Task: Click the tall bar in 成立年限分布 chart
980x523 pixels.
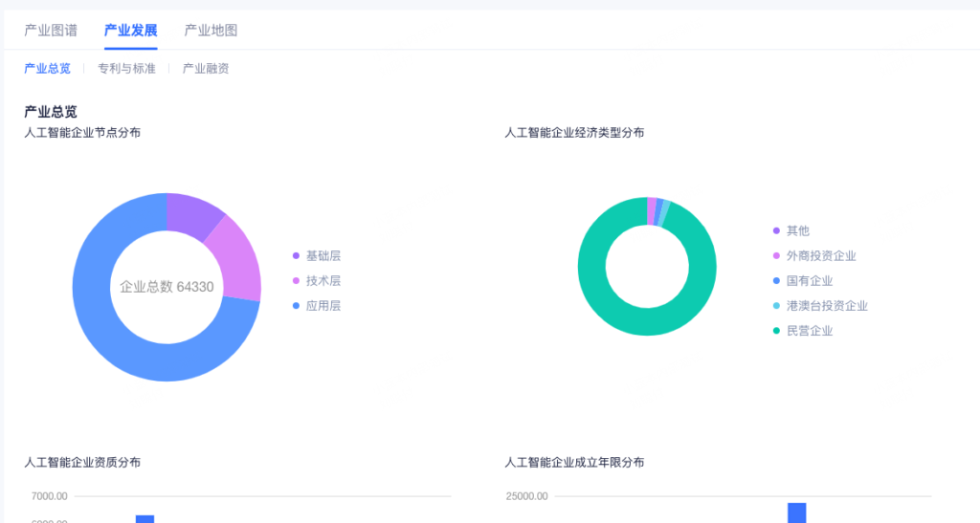Action: (x=796, y=513)
